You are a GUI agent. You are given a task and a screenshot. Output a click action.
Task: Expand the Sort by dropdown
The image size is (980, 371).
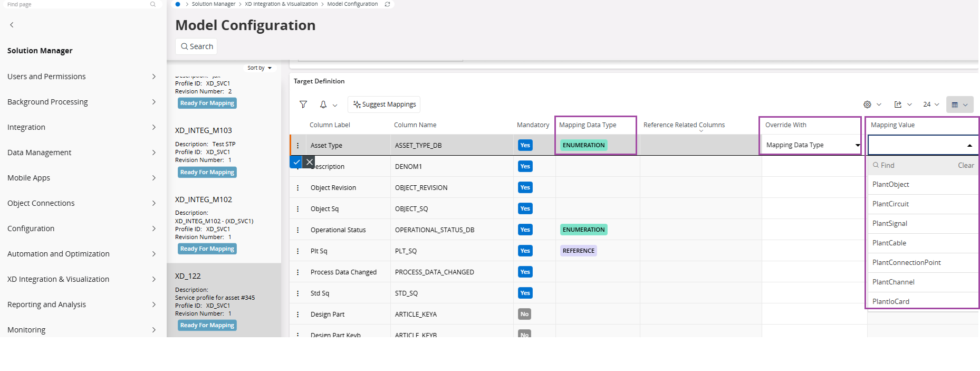pyautogui.click(x=260, y=68)
